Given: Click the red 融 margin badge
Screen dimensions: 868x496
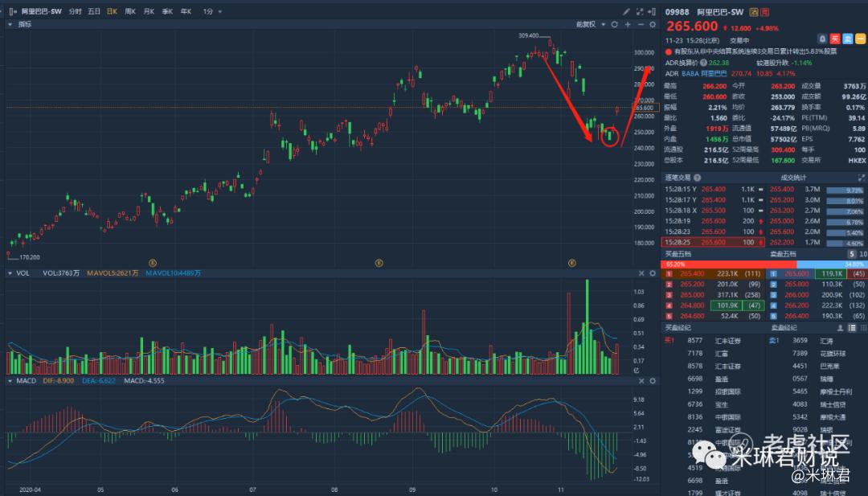Looking at the screenshot, I should click(764, 12).
